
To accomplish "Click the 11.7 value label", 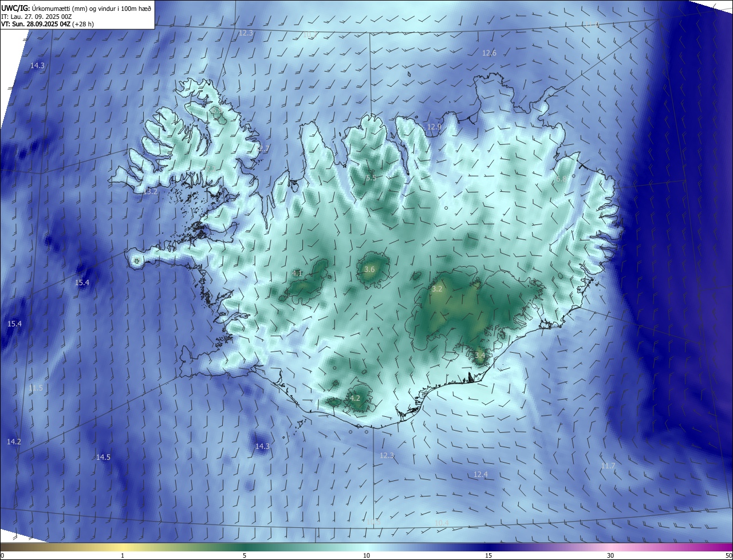I will pos(608,466).
